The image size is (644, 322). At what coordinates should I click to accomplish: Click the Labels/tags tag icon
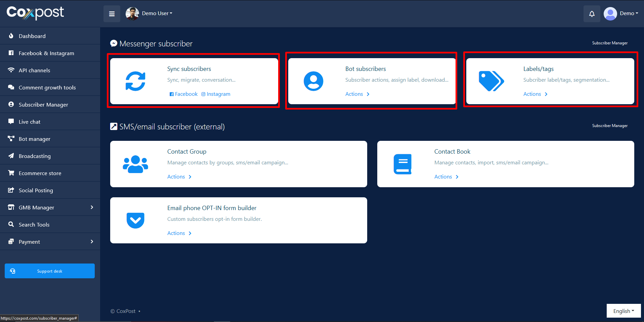click(x=491, y=81)
